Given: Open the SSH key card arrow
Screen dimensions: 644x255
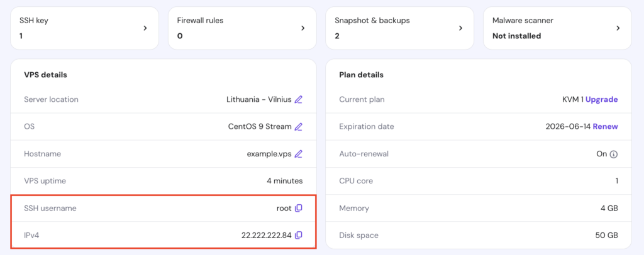Looking at the screenshot, I should pyautogui.click(x=145, y=28).
